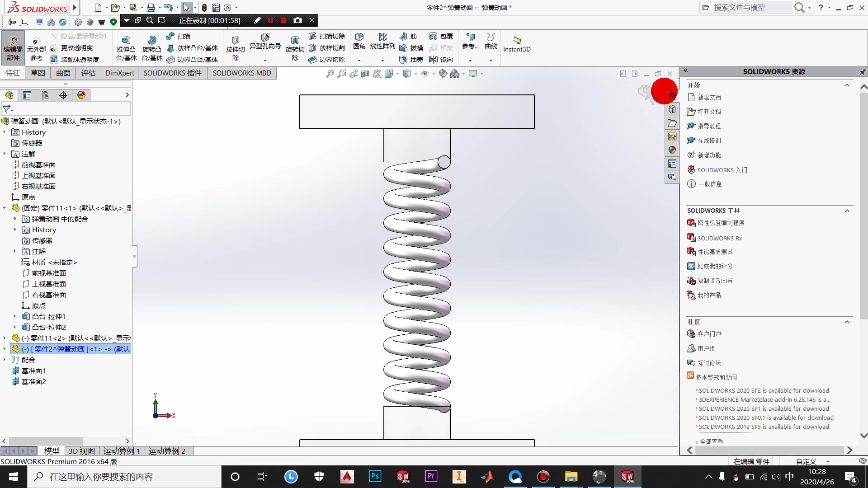Expand 零件11<1> component node
This screenshot has height=488, width=868.
click(4, 208)
